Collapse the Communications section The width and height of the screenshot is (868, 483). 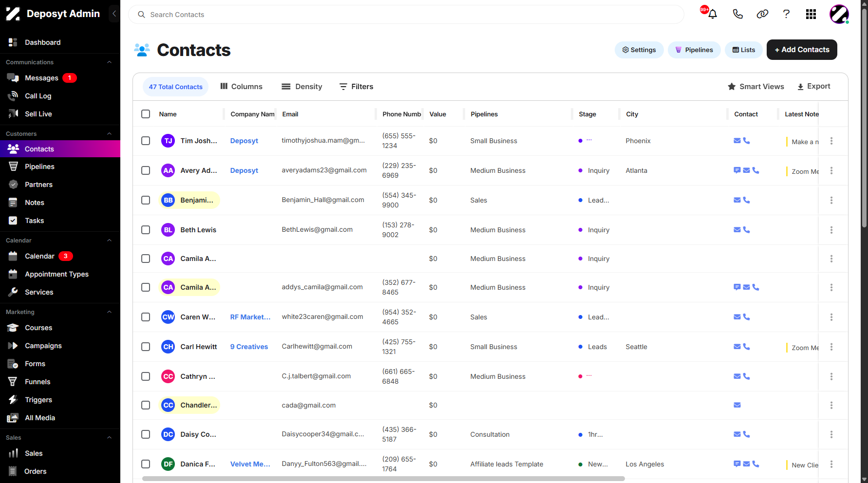[109, 62]
